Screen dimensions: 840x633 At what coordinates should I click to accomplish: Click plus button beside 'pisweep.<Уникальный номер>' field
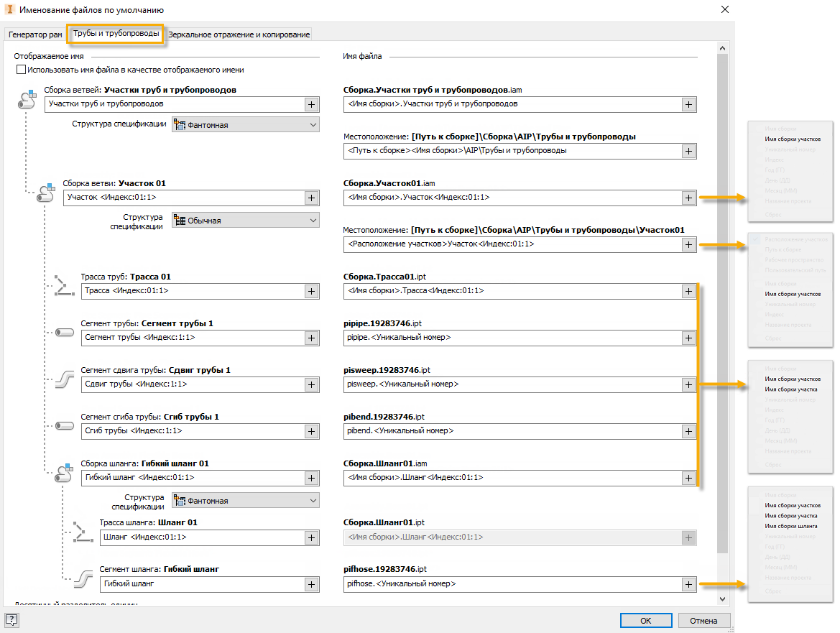pyautogui.click(x=688, y=384)
